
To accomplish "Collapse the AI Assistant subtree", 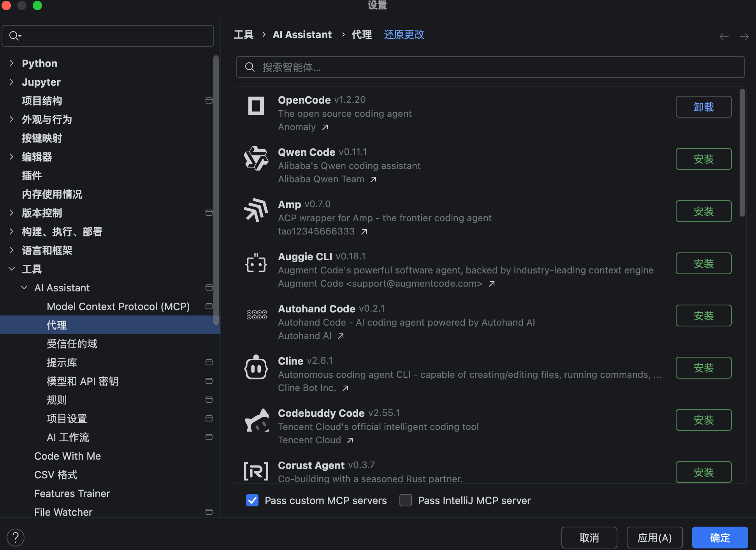I will point(24,287).
